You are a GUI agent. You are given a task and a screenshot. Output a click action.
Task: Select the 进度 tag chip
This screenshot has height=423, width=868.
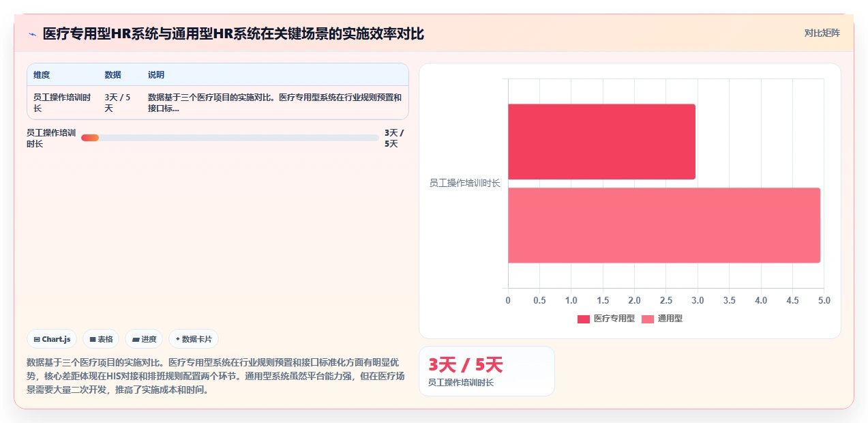pos(144,339)
